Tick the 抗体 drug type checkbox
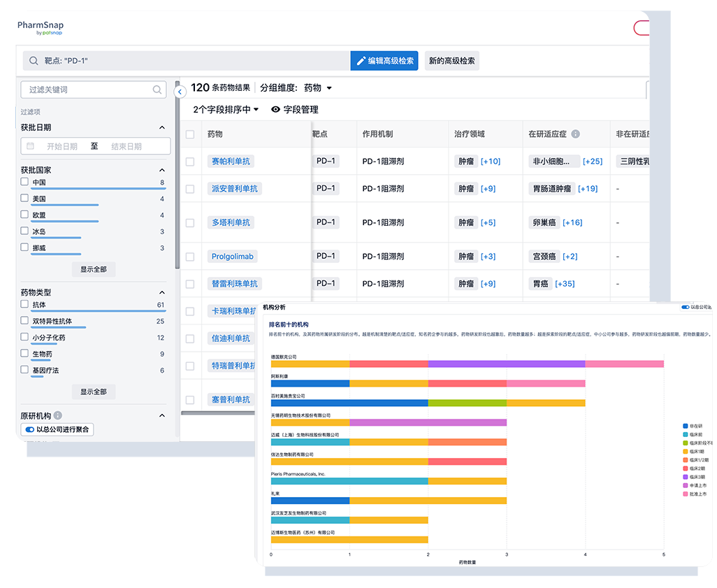This screenshot has width=717, height=588. click(24, 304)
